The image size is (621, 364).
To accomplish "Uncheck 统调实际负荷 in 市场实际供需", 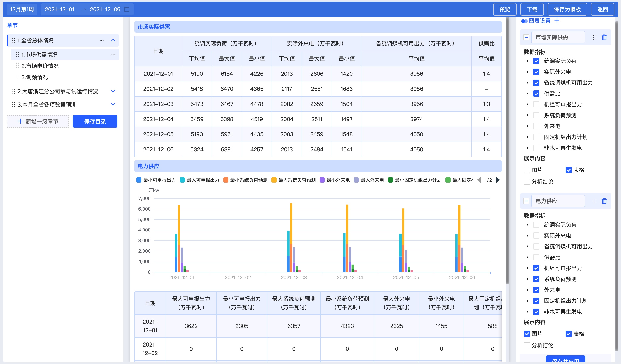I will pos(536,61).
